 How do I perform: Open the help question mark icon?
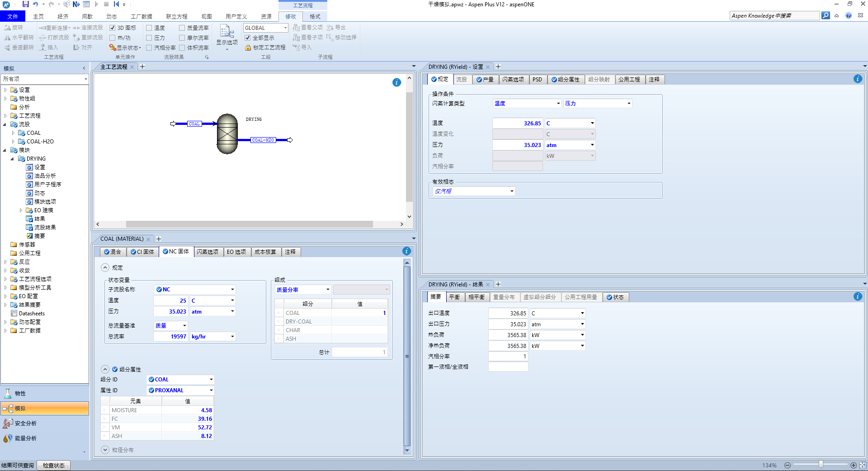click(849, 15)
